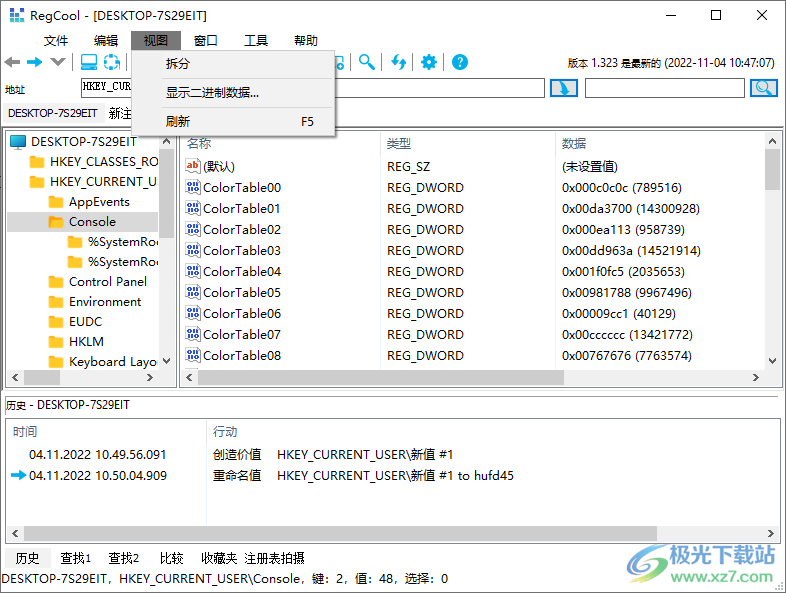Select Keyboard Layout tree folder

[113, 362]
